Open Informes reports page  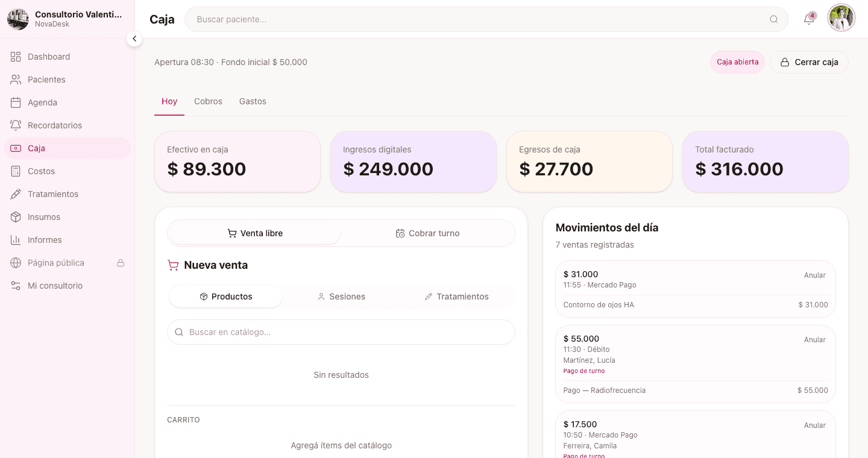(x=67, y=240)
